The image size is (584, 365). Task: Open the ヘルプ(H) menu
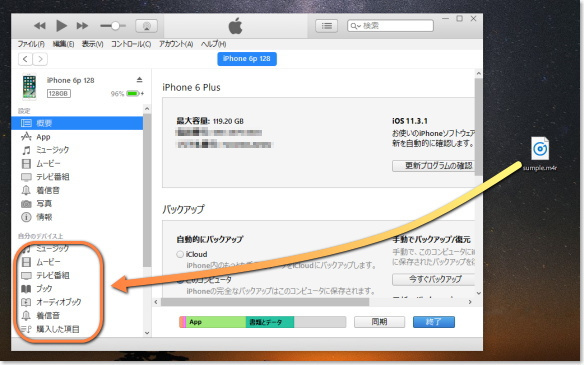[213, 44]
